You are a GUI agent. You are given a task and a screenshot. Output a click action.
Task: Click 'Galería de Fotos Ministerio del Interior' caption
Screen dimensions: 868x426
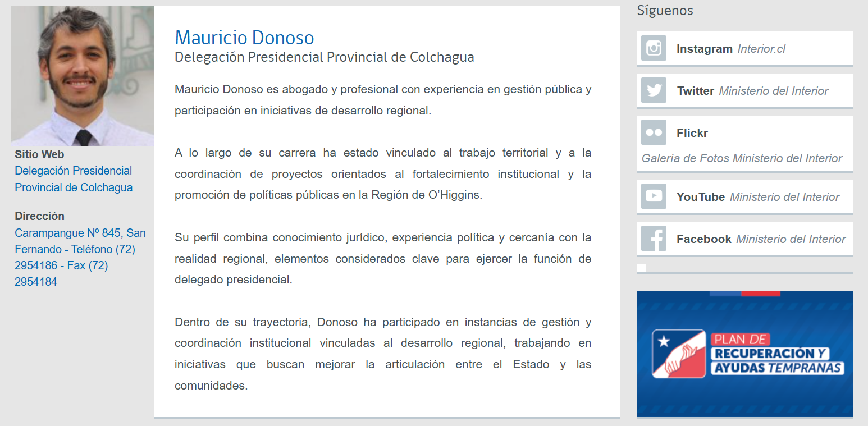[742, 158]
